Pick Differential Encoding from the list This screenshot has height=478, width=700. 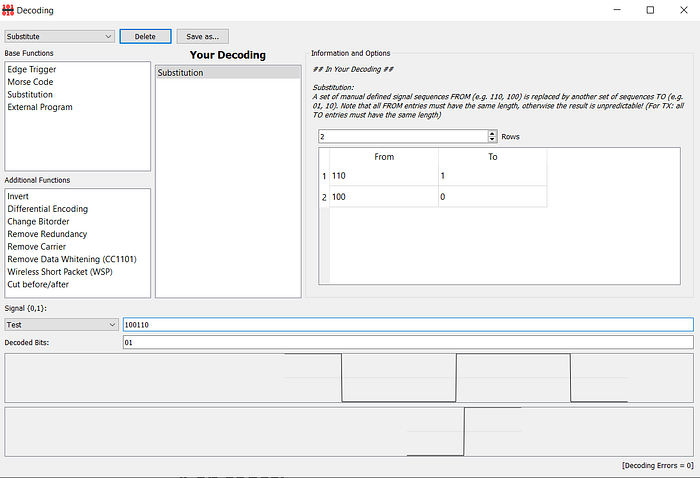(47, 209)
